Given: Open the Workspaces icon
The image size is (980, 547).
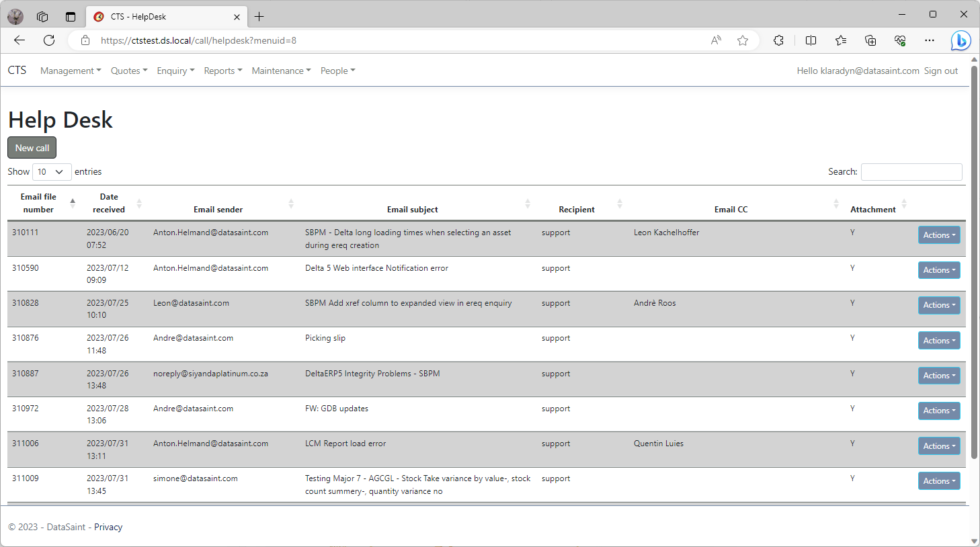Looking at the screenshot, I should pyautogui.click(x=42, y=17).
